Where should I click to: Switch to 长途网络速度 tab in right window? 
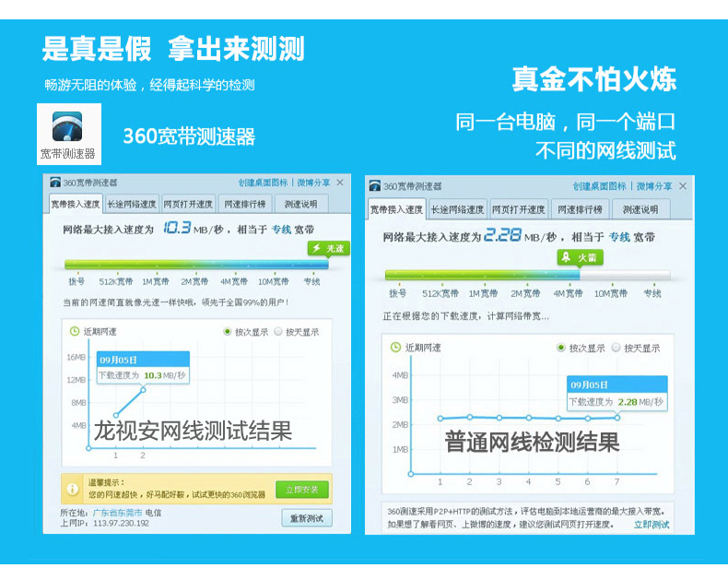(457, 210)
